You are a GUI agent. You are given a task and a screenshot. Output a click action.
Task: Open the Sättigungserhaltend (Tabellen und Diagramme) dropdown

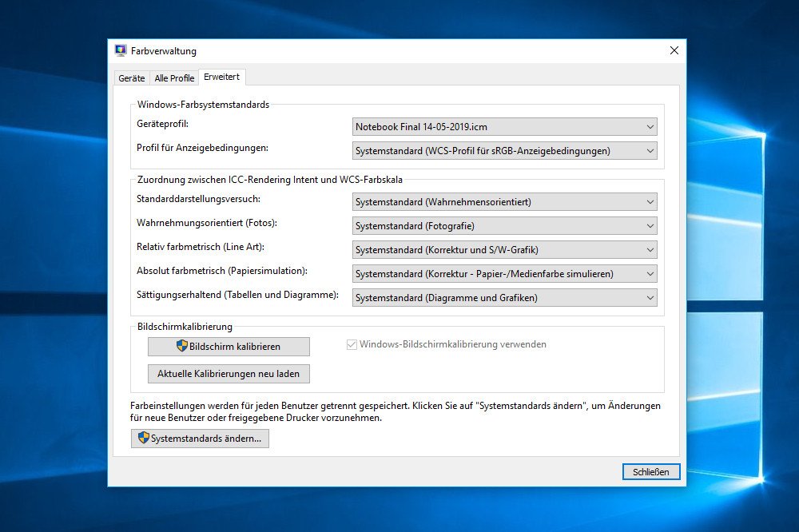click(x=504, y=298)
